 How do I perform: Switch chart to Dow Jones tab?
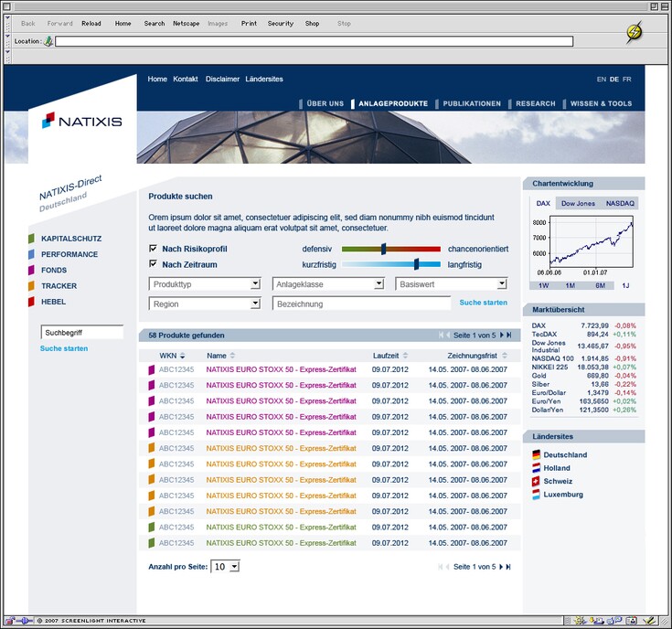click(578, 203)
